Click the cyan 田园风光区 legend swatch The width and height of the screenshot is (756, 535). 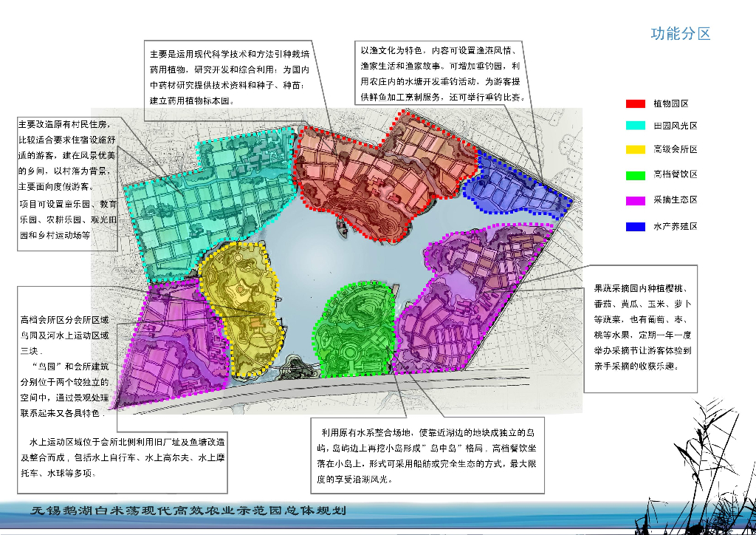point(636,126)
